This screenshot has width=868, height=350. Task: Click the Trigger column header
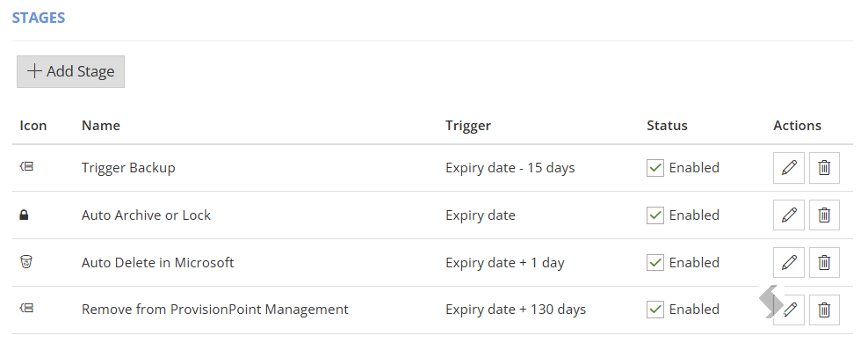tap(467, 126)
